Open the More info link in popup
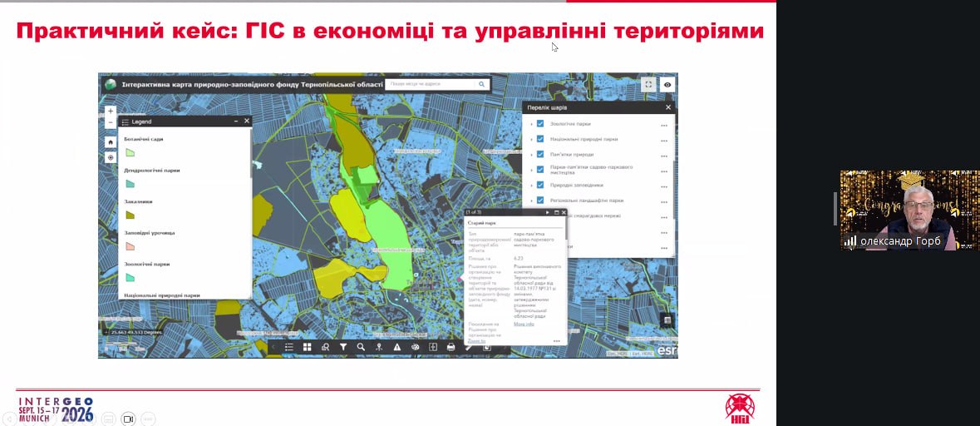 pos(524,324)
